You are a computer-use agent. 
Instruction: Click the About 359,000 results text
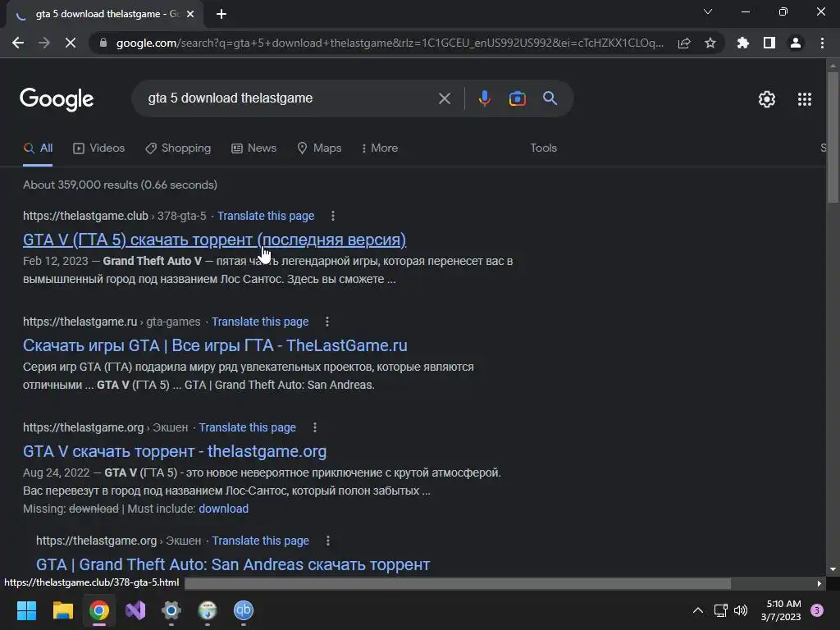(x=120, y=185)
